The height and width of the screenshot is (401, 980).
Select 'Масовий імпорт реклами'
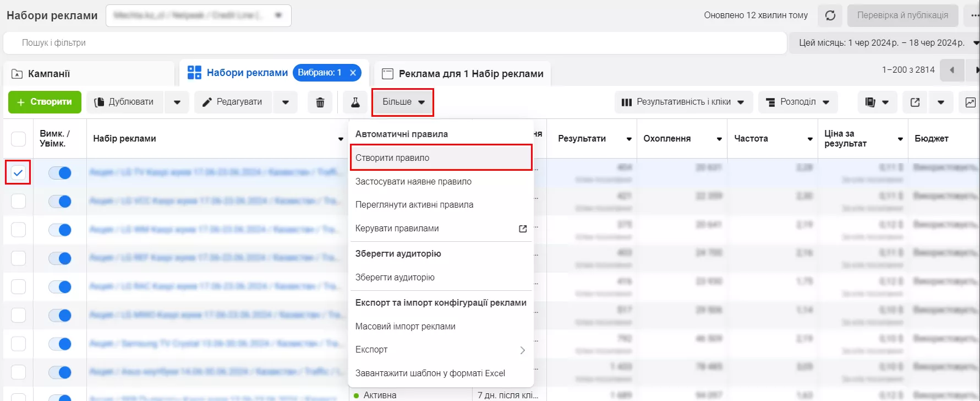click(x=441, y=327)
